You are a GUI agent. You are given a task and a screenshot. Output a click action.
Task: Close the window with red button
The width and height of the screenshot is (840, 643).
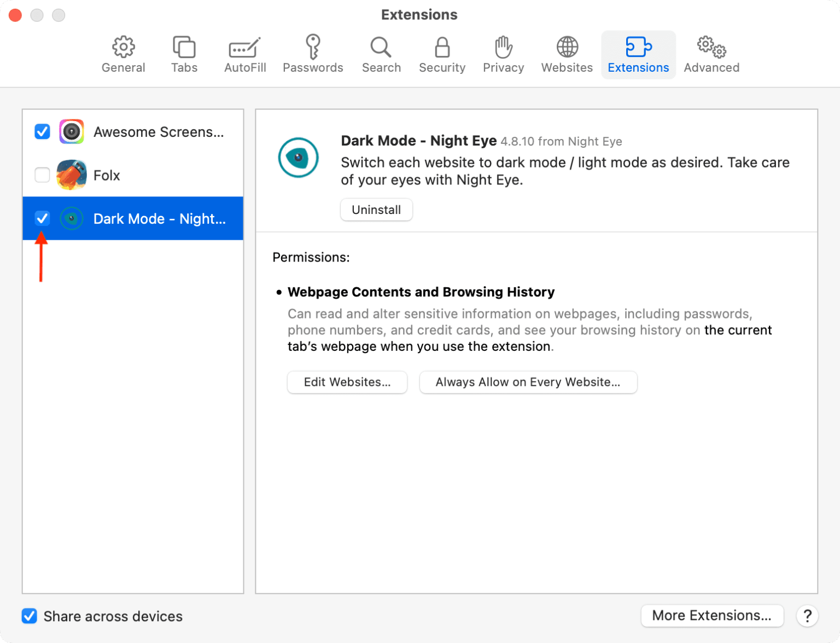click(15, 15)
